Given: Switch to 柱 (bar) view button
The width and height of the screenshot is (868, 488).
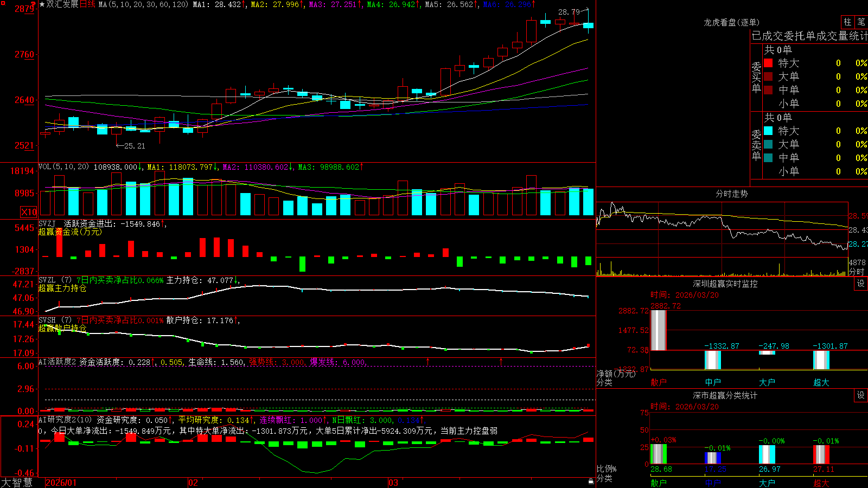Looking at the screenshot, I should (x=847, y=22).
